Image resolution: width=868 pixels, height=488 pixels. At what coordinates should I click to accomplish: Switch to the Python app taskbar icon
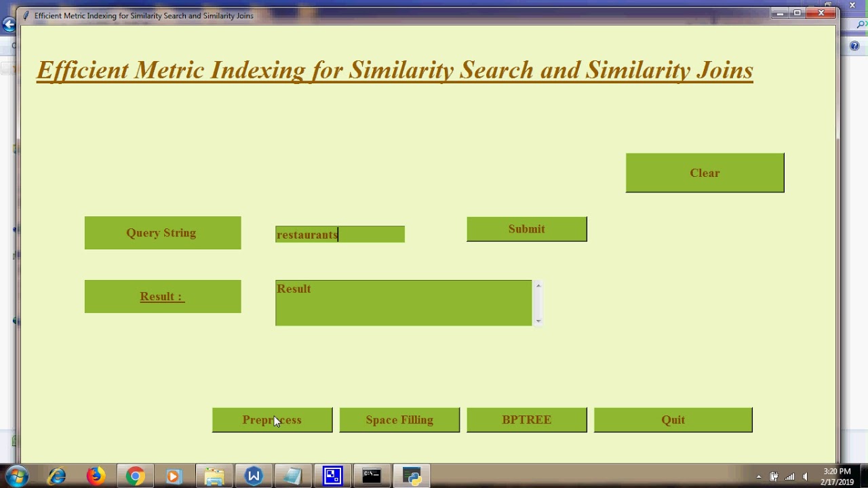point(412,476)
